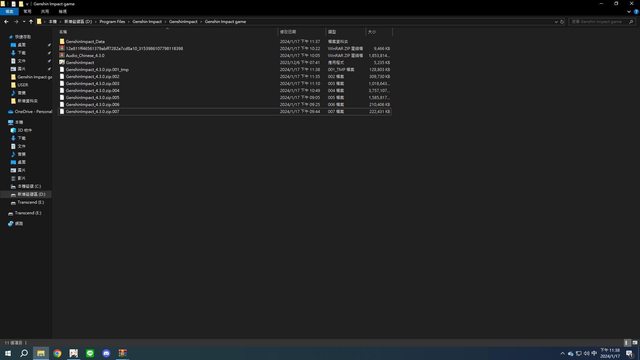Open LINE from the taskbar

[x=90, y=353]
